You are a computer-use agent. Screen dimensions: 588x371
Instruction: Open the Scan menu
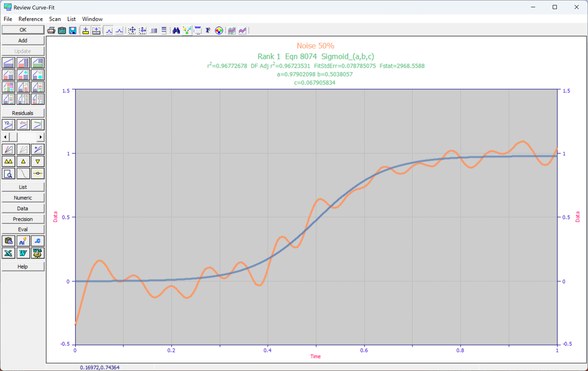coord(55,19)
